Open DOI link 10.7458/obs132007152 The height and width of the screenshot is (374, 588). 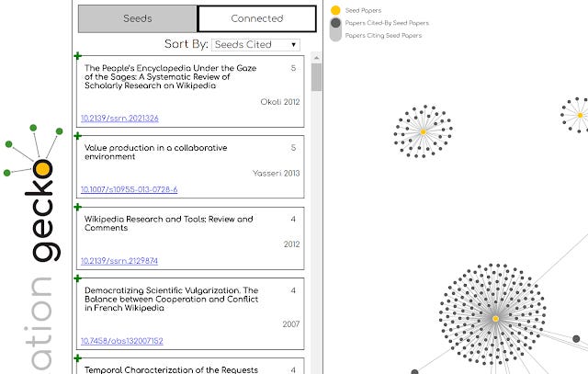(x=122, y=341)
